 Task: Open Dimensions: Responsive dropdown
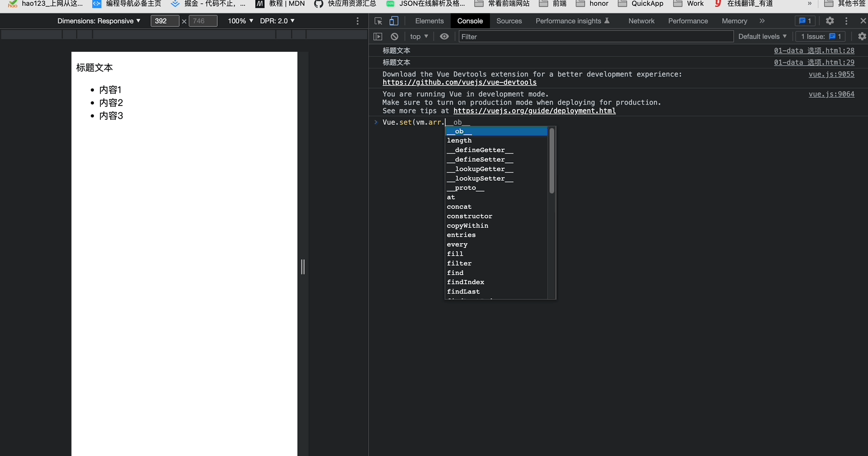pos(99,21)
